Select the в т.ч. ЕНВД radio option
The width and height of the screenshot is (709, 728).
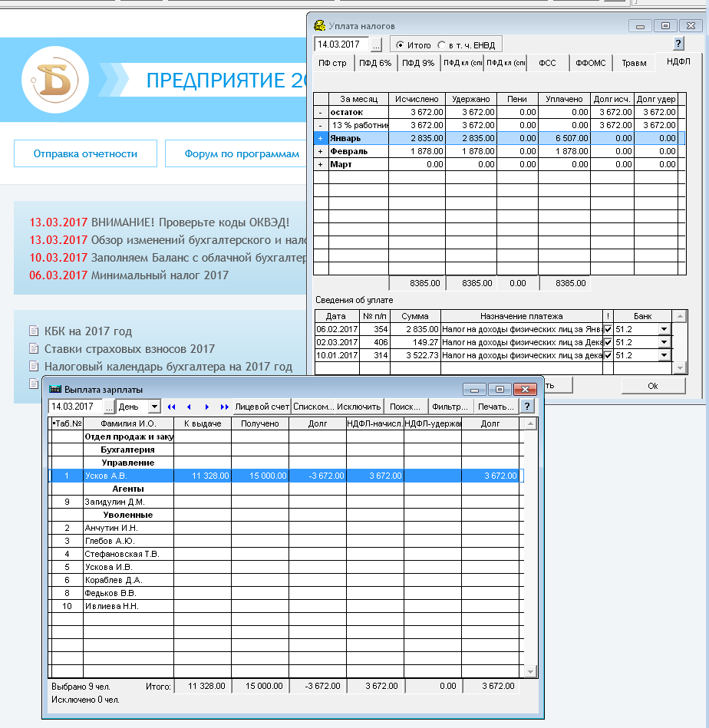pyautogui.click(x=441, y=45)
